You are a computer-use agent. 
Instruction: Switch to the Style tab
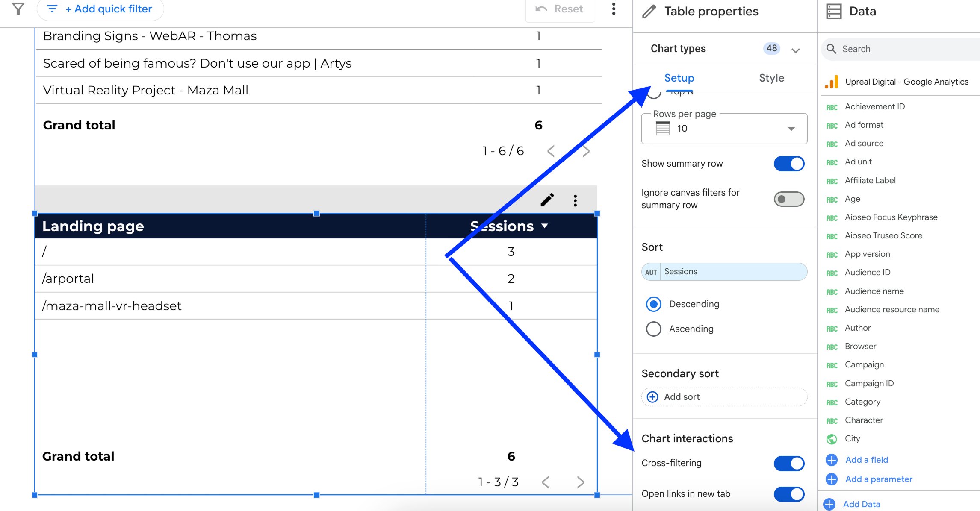[771, 78]
